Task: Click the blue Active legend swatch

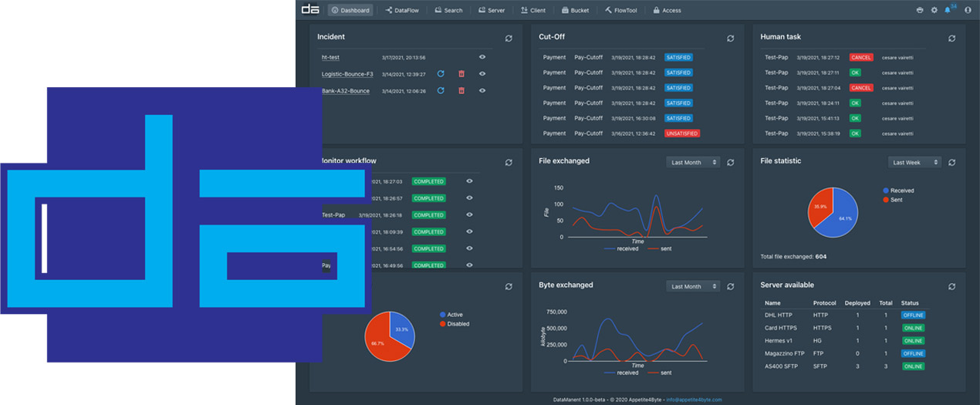Action: coord(443,315)
